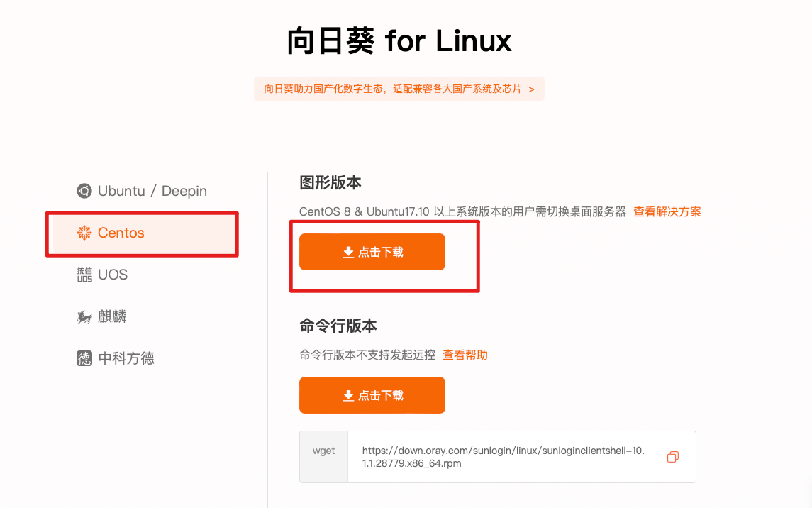Open the 查看帮助 link

click(465, 355)
